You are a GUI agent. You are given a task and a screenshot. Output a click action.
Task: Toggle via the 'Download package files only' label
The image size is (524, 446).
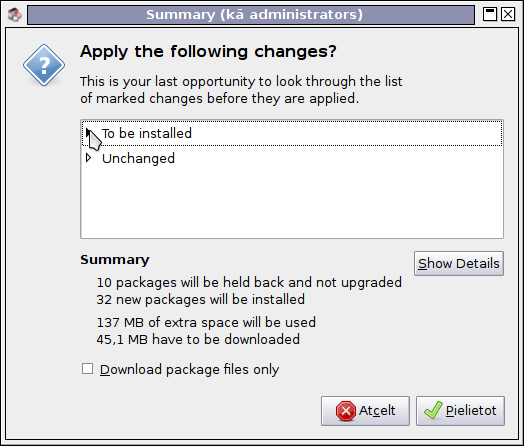[189, 369]
